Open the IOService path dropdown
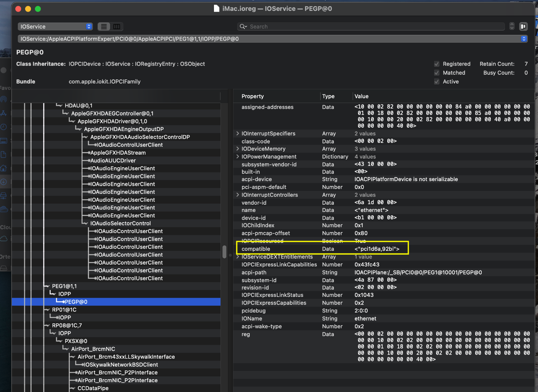538x392 pixels. pyautogui.click(x=523, y=39)
